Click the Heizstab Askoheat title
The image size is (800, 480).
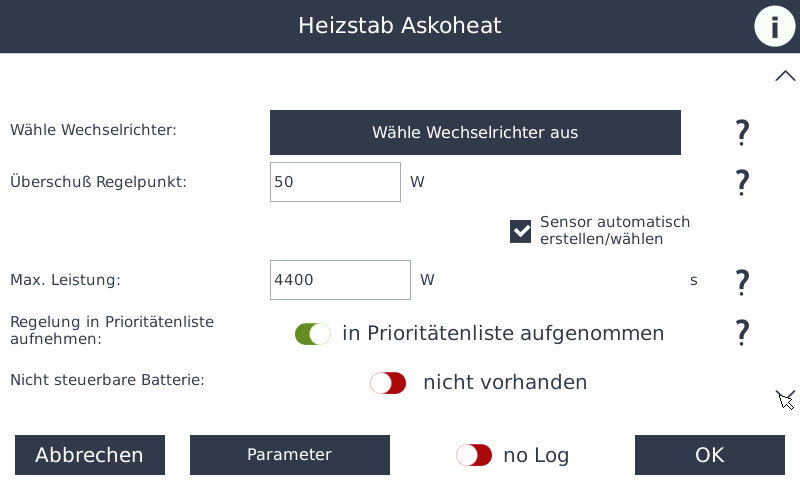(400, 26)
